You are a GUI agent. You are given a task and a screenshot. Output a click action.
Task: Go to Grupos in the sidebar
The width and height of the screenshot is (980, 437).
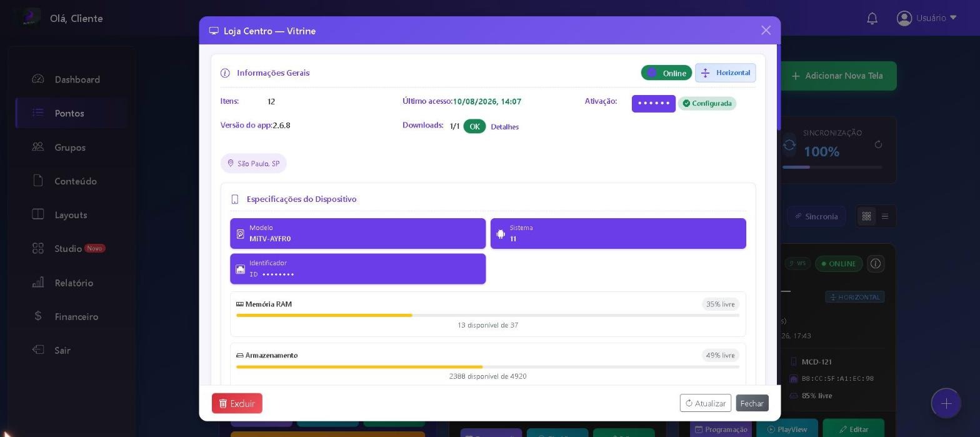[x=71, y=147]
